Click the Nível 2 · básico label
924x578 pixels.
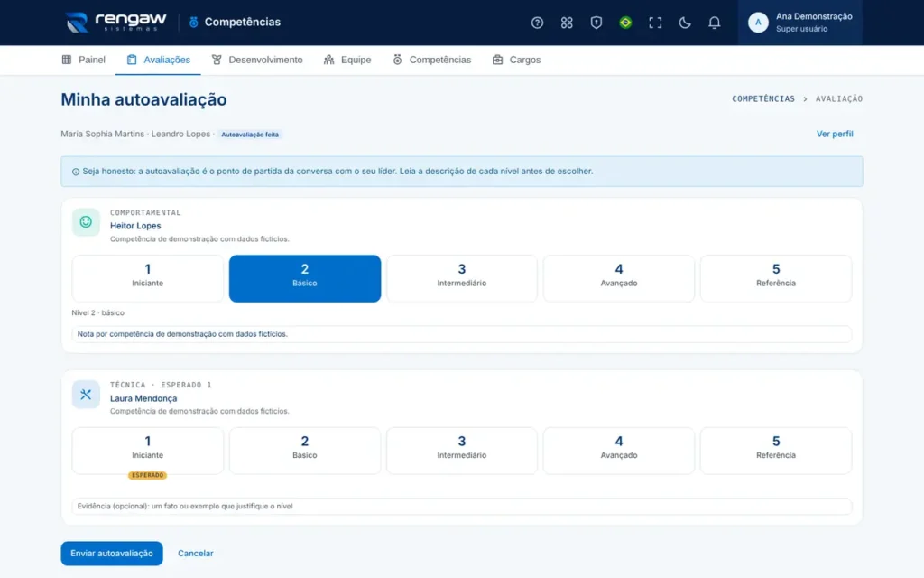(97, 312)
